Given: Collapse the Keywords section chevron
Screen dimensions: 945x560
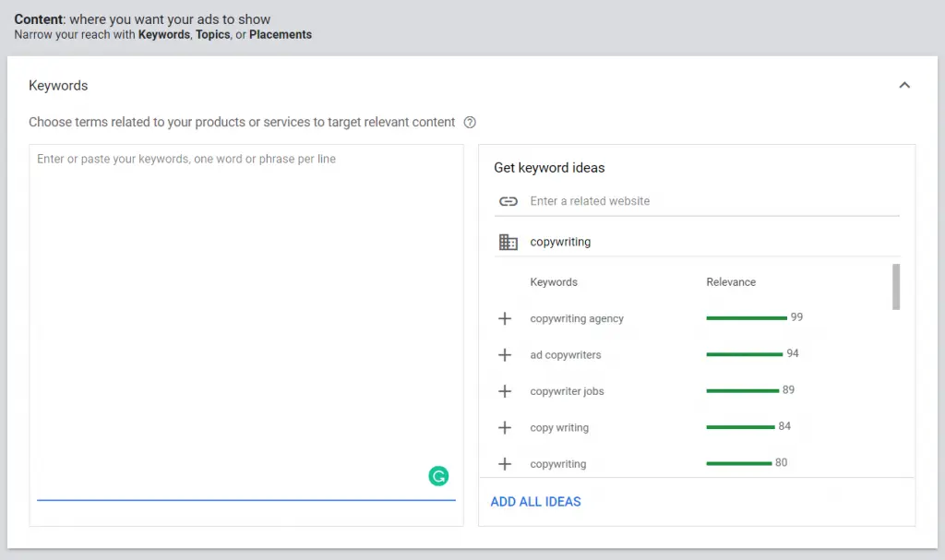Looking at the screenshot, I should pyautogui.click(x=904, y=85).
